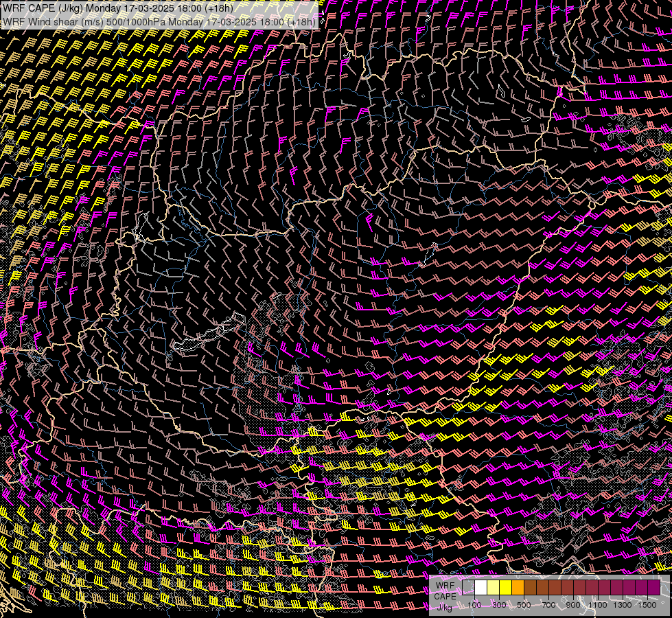Click the pale yellow CAPE legend swatch
The height and width of the screenshot is (618, 672).
pyautogui.click(x=494, y=588)
